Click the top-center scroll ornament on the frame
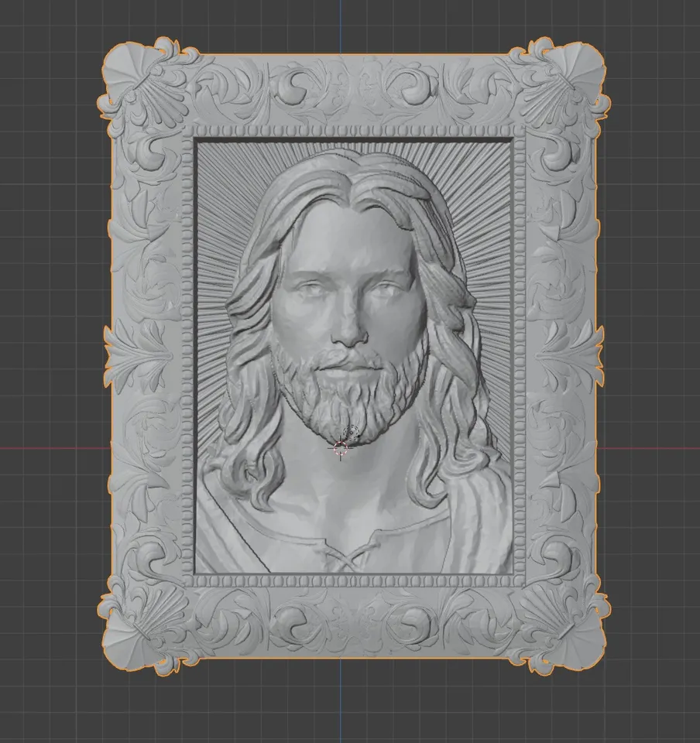Viewport: 700px width, 743px height. tap(353, 87)
